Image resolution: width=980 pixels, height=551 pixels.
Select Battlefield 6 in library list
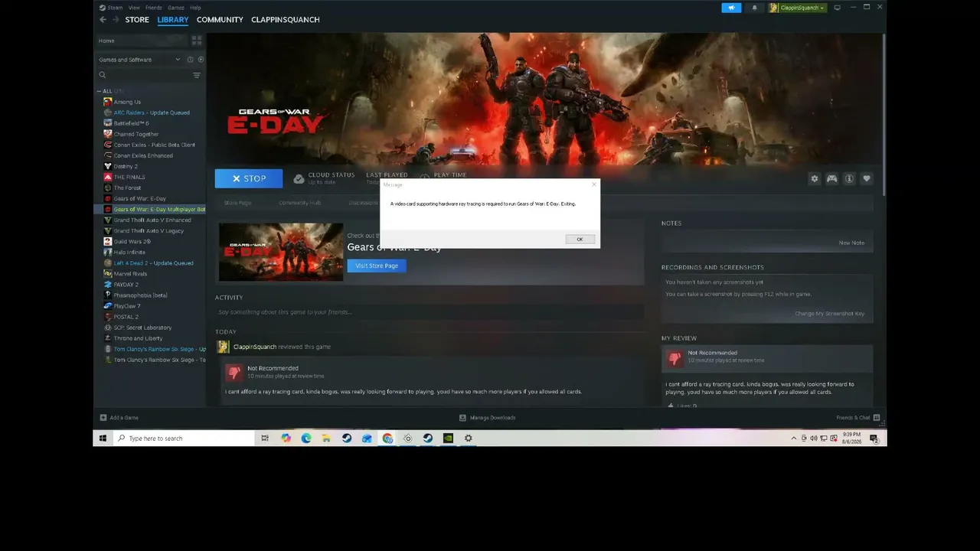tap(132, 123)
